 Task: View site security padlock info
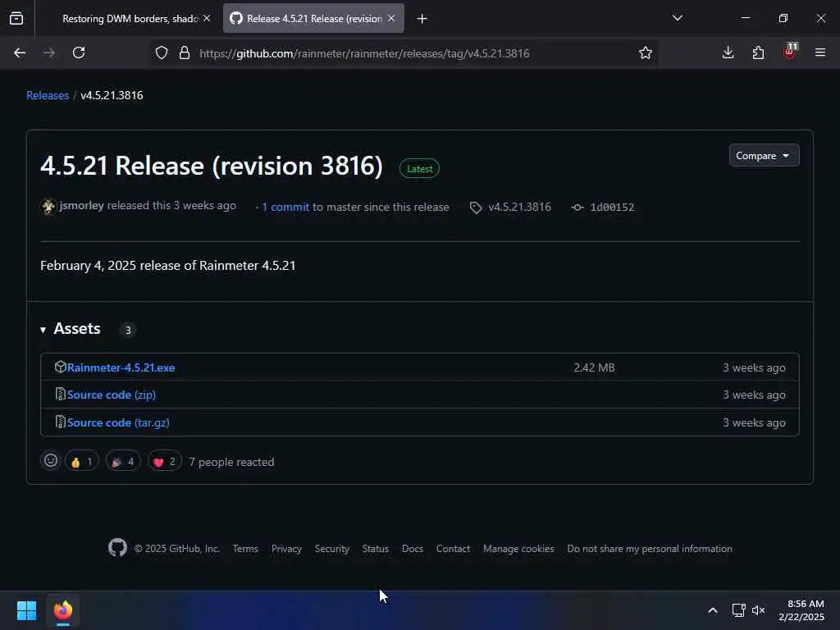185,52
